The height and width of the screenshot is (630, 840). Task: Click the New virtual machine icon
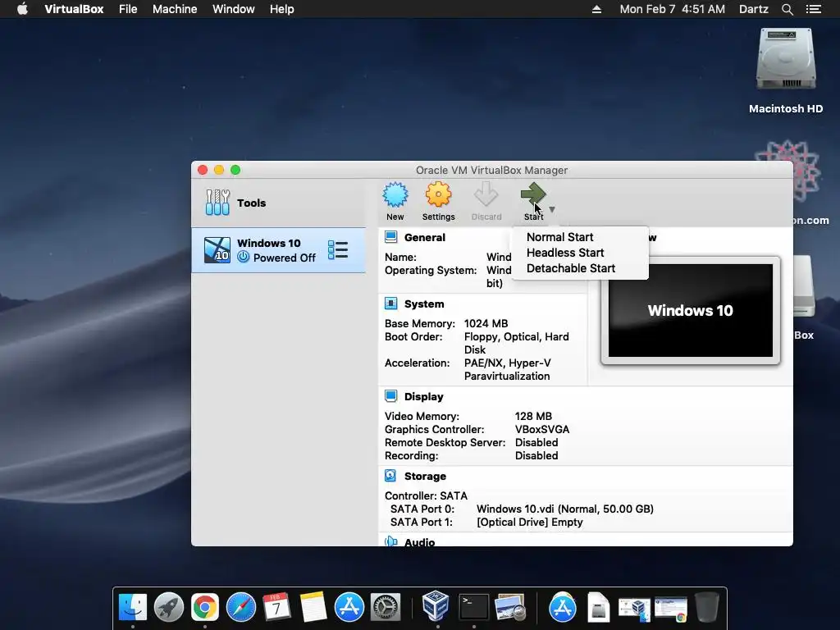(x=395, y=194)
